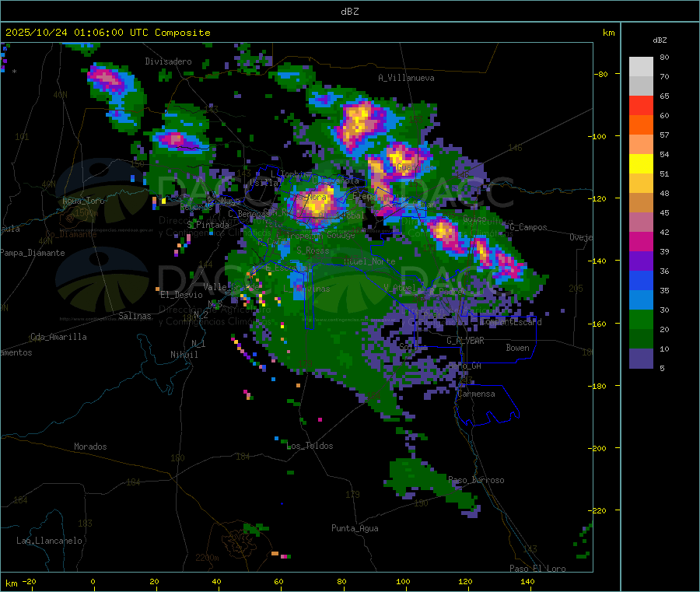
Task: Click the Salinas place label
Action: [x=135, y=316]
